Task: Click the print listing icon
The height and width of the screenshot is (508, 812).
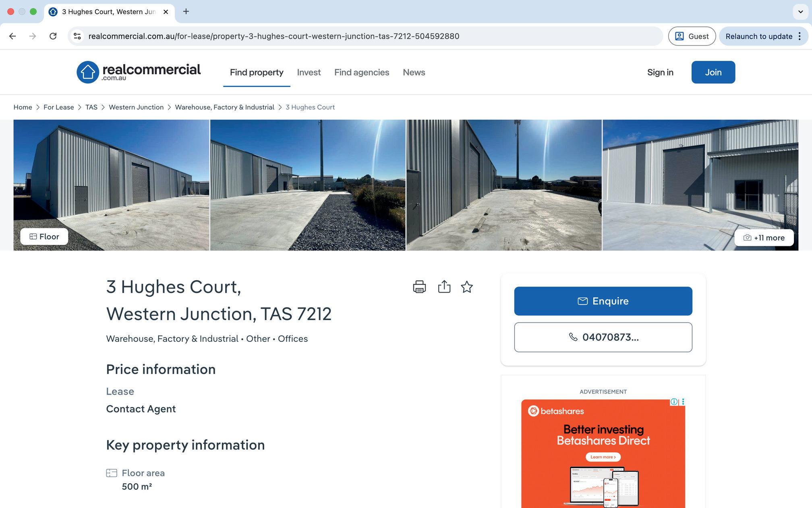Action: tap(419, 287)
